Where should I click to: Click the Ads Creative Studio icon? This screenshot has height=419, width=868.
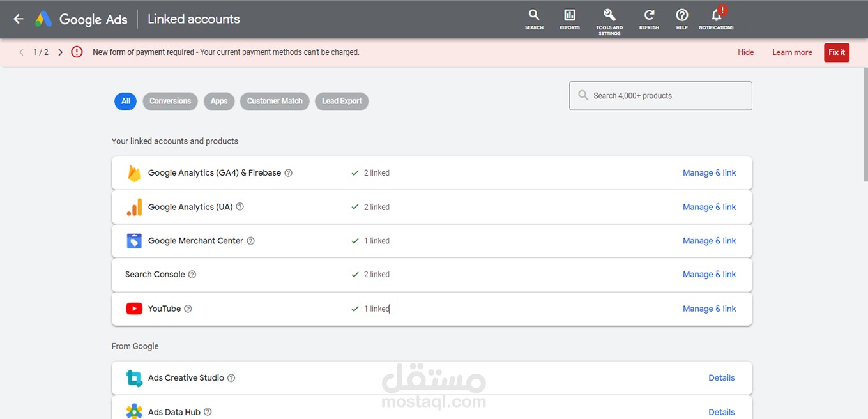click(134, 378)
